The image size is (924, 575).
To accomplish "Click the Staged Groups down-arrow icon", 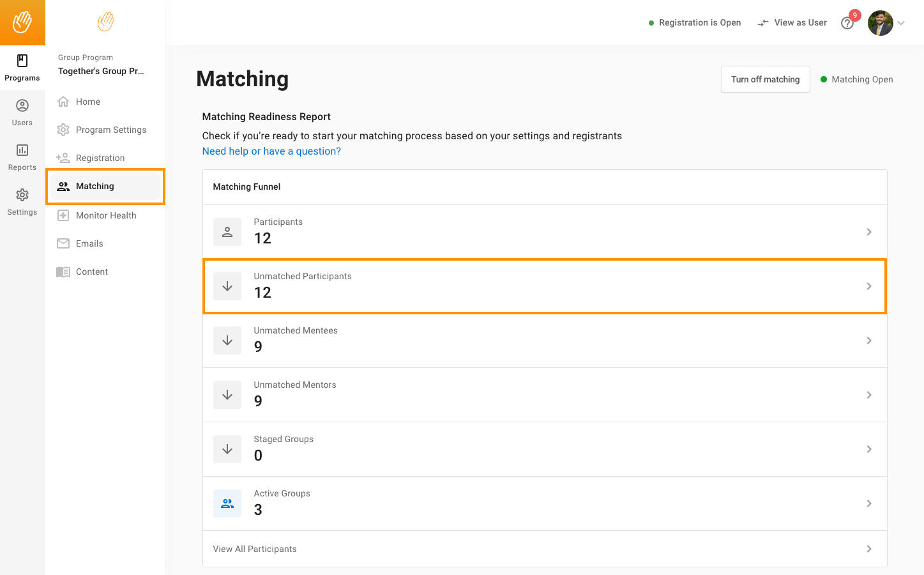I will tap(227, 449).
